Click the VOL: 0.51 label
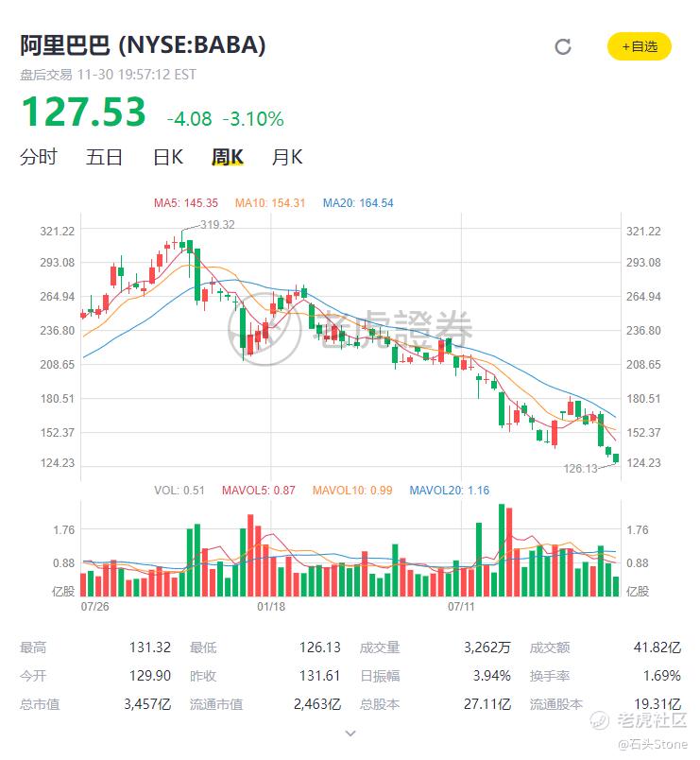The height and width of the screenshot is (760, 700). pos(179,490)
